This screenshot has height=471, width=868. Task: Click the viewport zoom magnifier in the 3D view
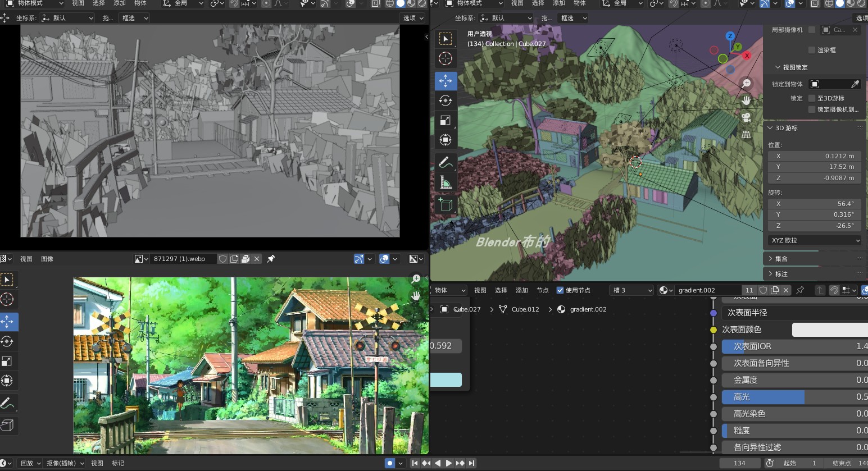(746, 84)
